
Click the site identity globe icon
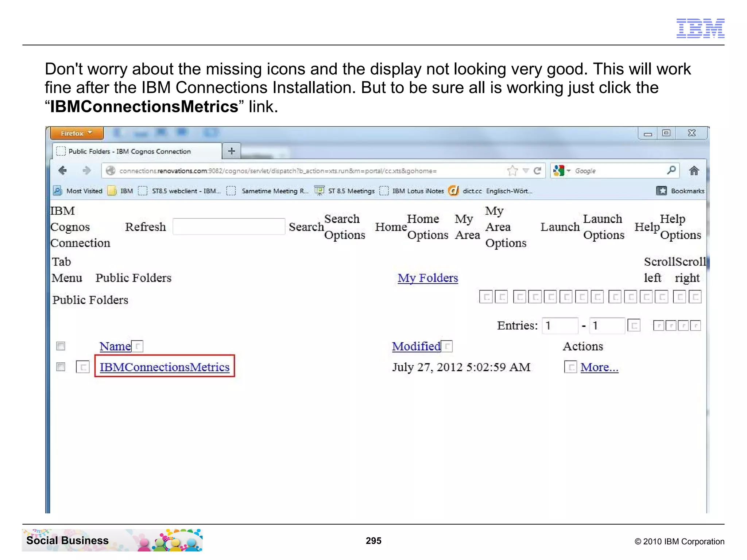[111, 171]
